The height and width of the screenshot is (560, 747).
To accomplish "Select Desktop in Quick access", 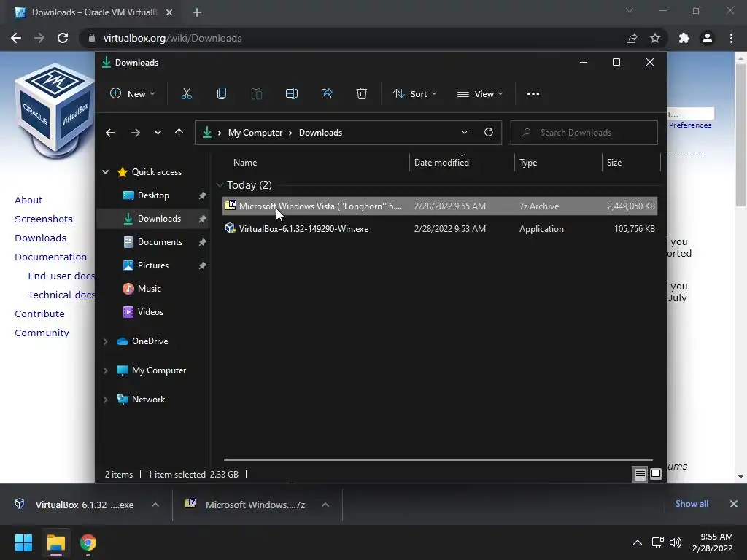I will (x=153, y=195).
